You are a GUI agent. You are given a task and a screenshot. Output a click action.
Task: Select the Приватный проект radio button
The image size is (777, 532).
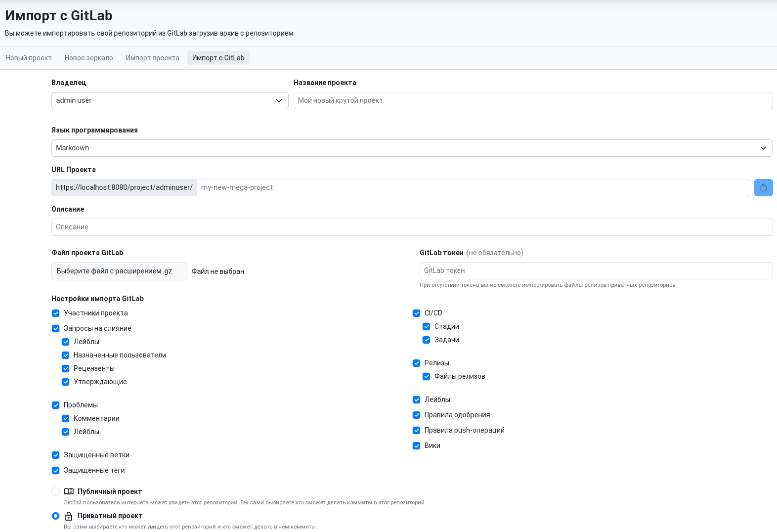[56, 516]
